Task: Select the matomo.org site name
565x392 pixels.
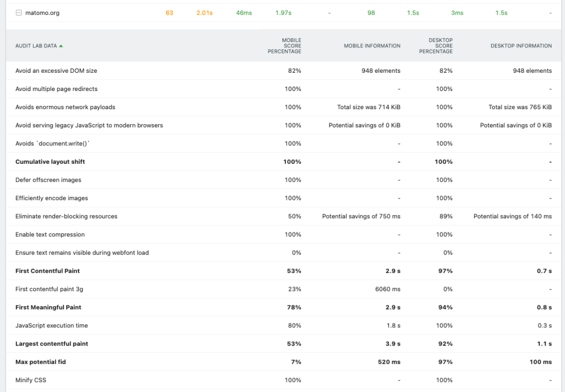Action: click(42, 13)
